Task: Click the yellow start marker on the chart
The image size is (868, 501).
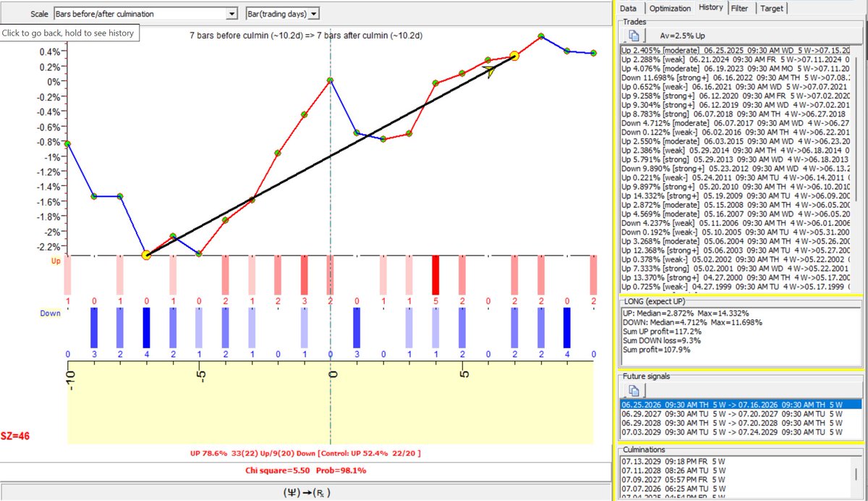Action: (146, 255)
